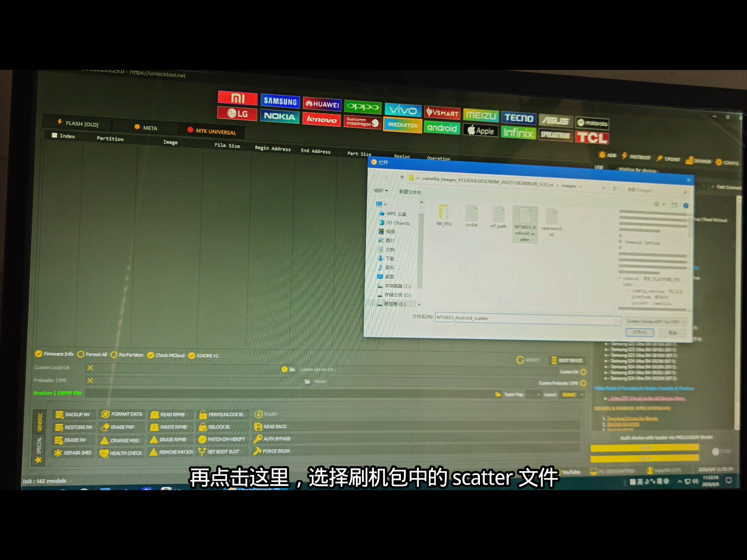Open the file type filter dropdown

coord(656,322)
